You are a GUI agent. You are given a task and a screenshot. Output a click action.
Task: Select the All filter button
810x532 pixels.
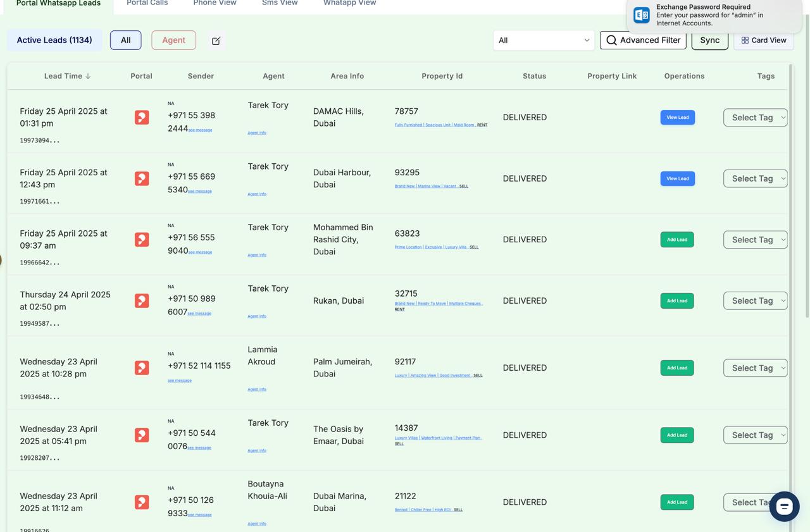126,40
